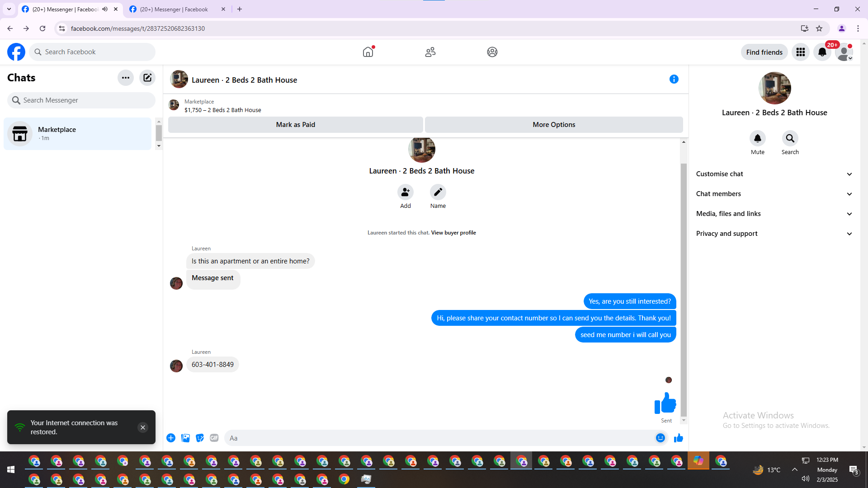Open the notifications bell
The width and height of the screenshot is (868, 488).
822,52
